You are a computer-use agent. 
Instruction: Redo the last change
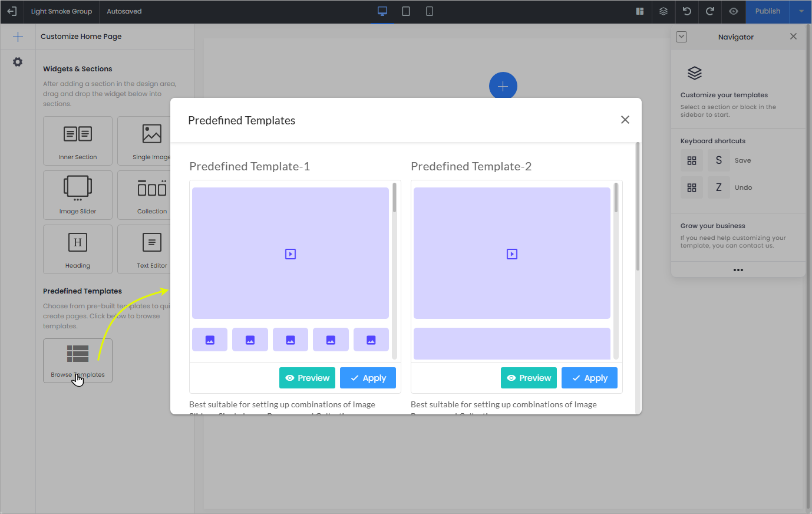(710, 11)
